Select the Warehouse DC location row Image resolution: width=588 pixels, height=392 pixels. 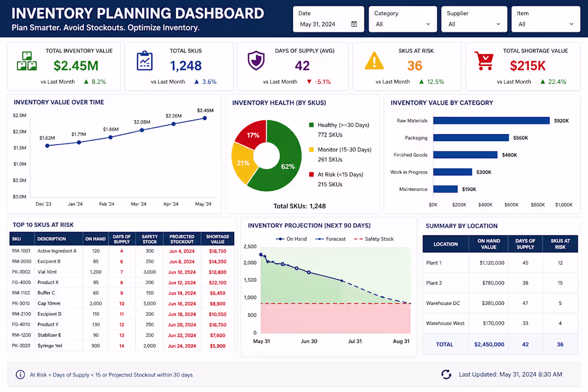pyautogui.click(x=500, y=303)
